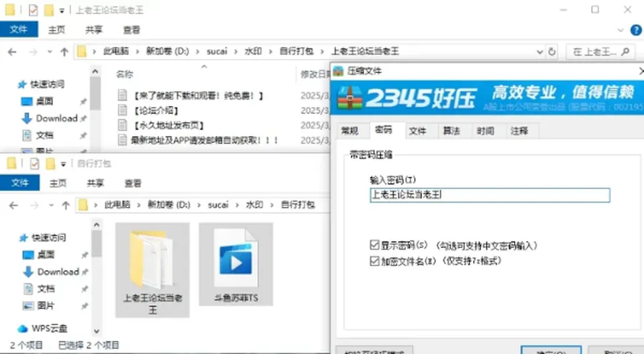
Task: Switch to the 常规 tab in the compress dialog
Action: coord(350,131)
